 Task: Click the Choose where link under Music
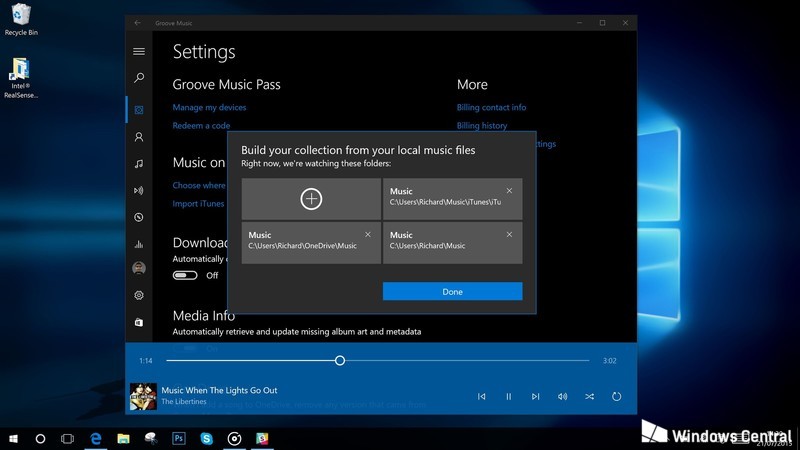click(199, 185)
